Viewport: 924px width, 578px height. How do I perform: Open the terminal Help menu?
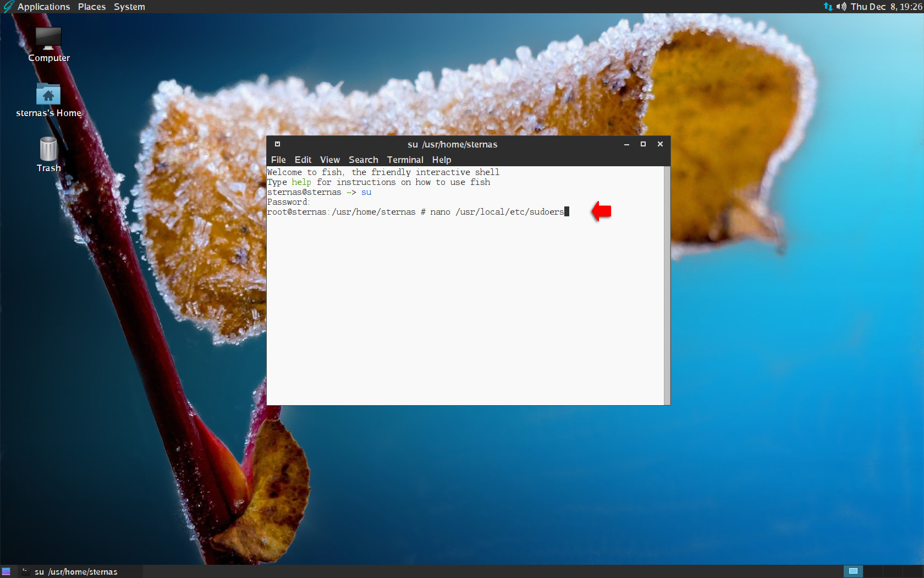click(442, 160)
